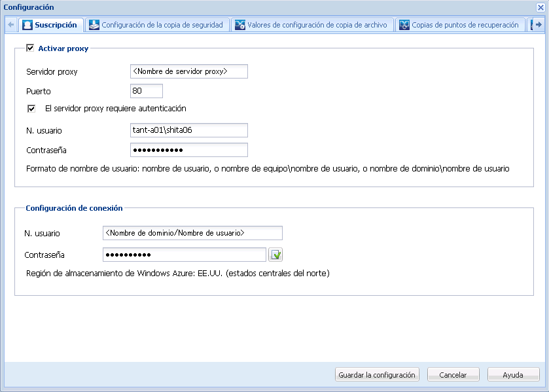Open Copias de puntos de recuperación tab
This screenshot has height=392, width=549.
point(461,25)
